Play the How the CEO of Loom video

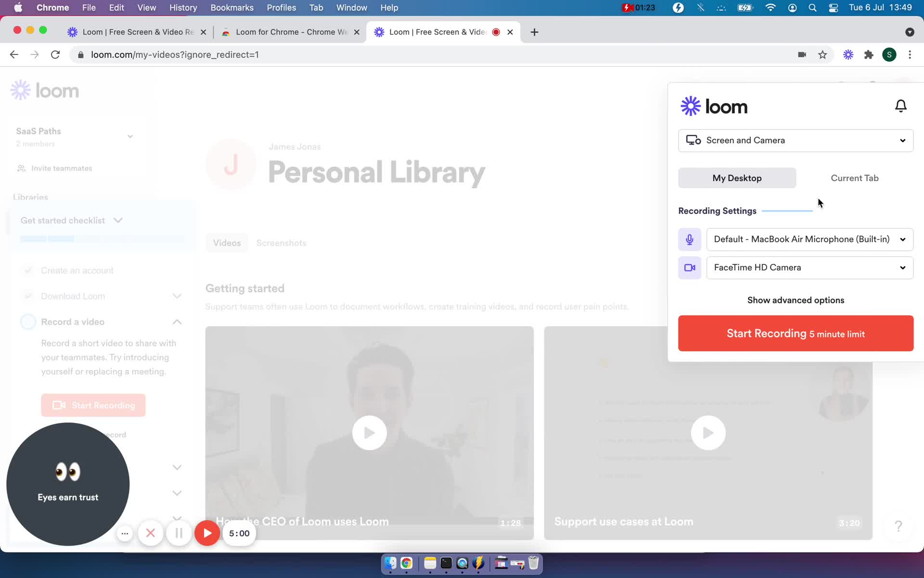point(369,432)
